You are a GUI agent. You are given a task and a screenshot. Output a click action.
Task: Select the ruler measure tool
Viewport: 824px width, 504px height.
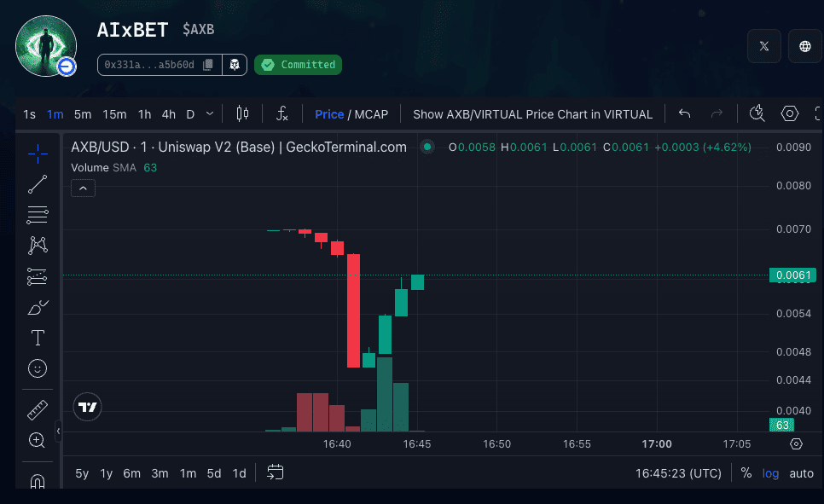38,409
